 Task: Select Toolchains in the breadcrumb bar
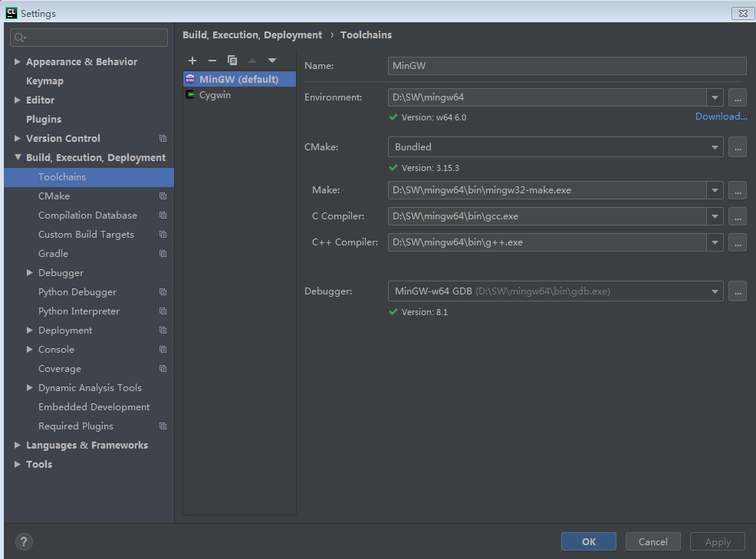coord(366,35)
